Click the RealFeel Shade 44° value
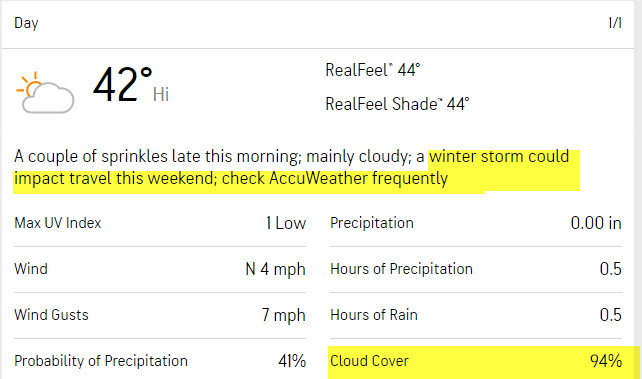The width and height of the screenshot is (642, 379). pyautogui.click(x=397, y=104)
